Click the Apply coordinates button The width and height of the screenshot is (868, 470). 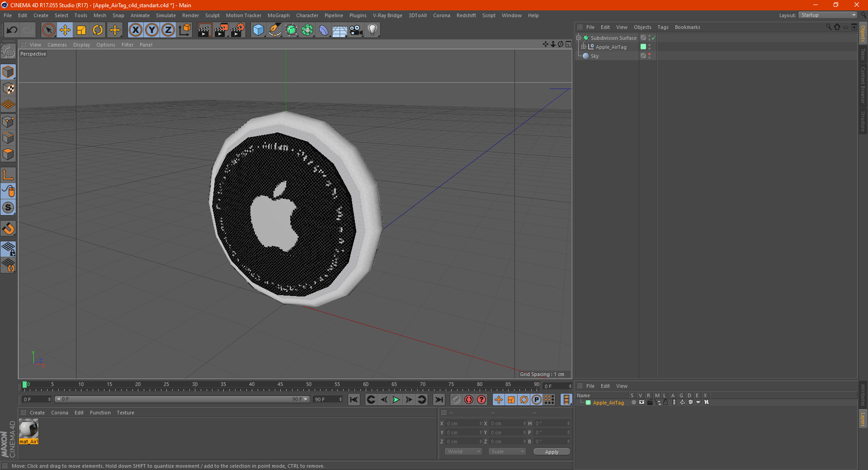(x=552, y=452)
